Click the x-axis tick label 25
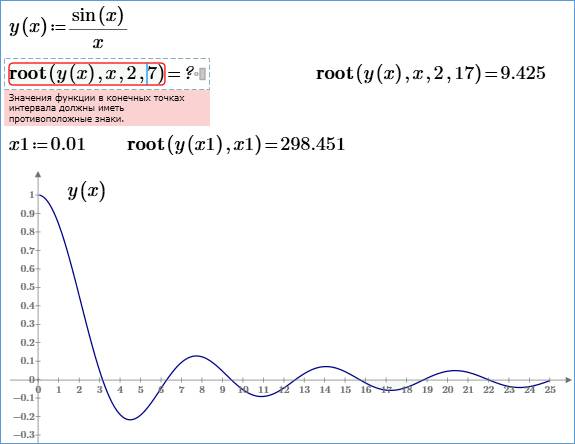The width and height of the screenshot is (575, 444). [550, 390]
